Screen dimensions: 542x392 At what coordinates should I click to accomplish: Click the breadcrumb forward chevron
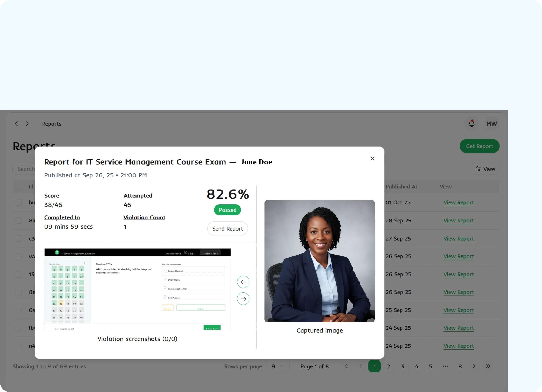click(x=27, y=124)
